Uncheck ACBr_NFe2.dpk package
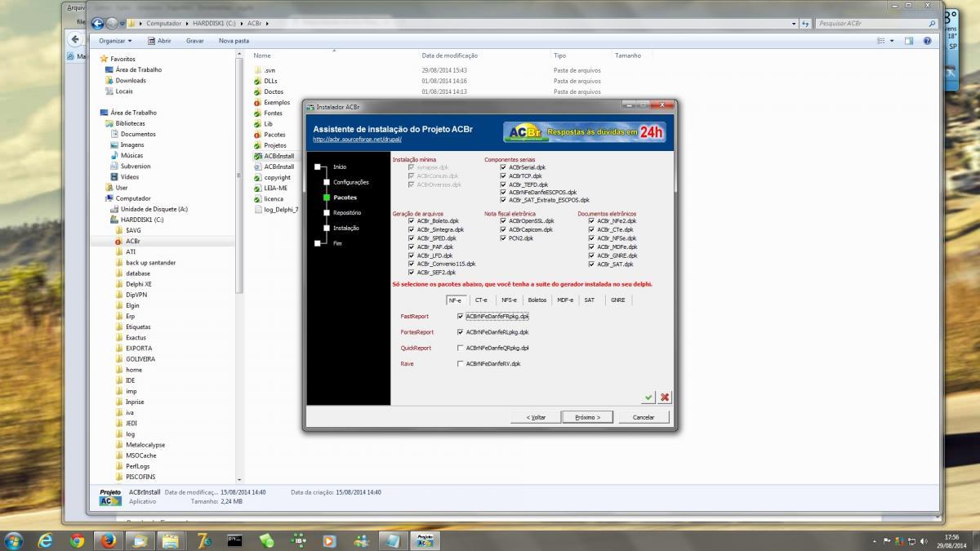 591,220
